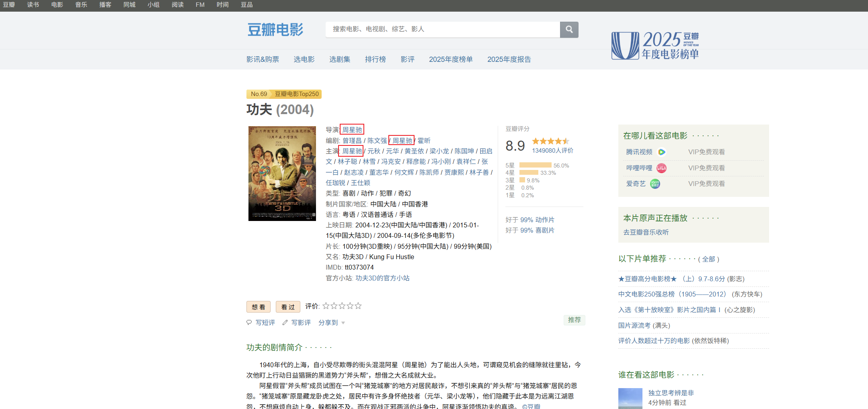This screenshot has height=409, width=868.
Task: Open 入选《第十放映室》影片之国内篇 list
Action: (x=669, y=310)
